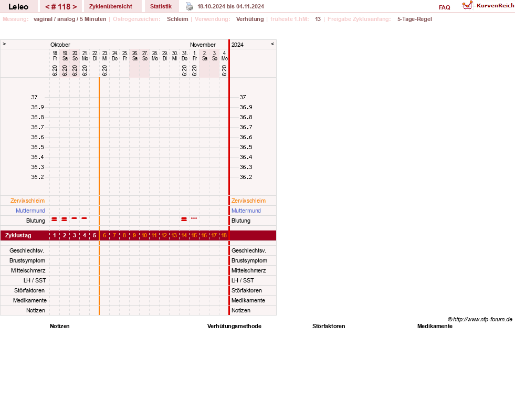Click the 5-Tage-Regel setting value
This screenshot has height=420, width=515.
coord(415,19)
